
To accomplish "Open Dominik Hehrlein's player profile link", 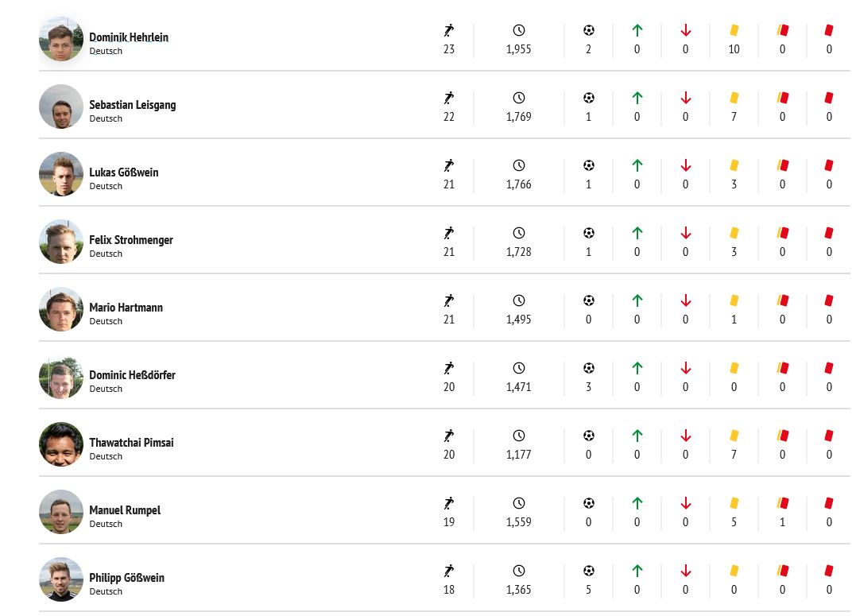I will 129,37.
